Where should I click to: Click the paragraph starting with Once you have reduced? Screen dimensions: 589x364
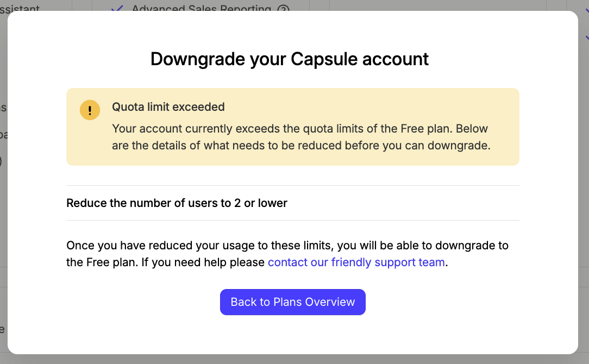pos(287,254)
